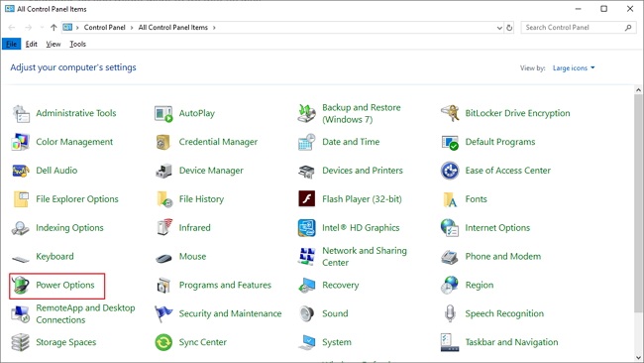Open the Credential Manager icon

[163, 142]
